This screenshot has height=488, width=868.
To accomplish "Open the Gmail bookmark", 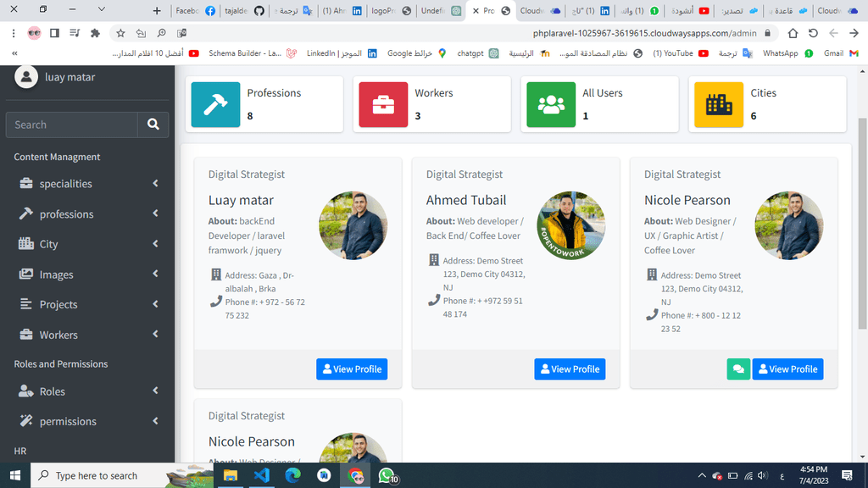I will point(841,53).
